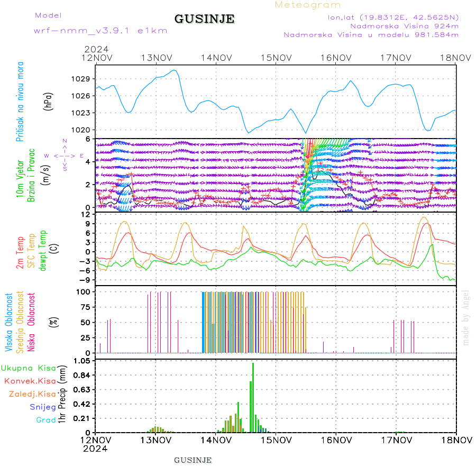Click the bottom-axis '18NOV' date label
This screenshot has height=476, width=476.
[456, 440]
